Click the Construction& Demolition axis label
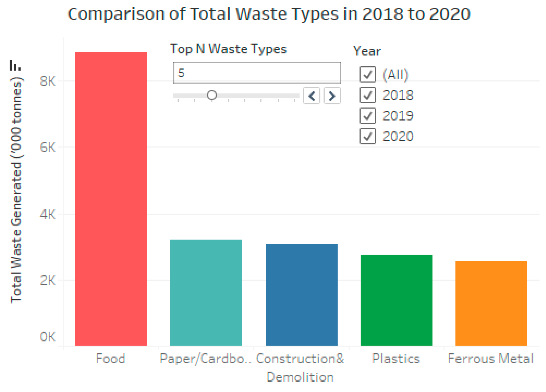The image size is (546, 392). [x=300, y=368]
